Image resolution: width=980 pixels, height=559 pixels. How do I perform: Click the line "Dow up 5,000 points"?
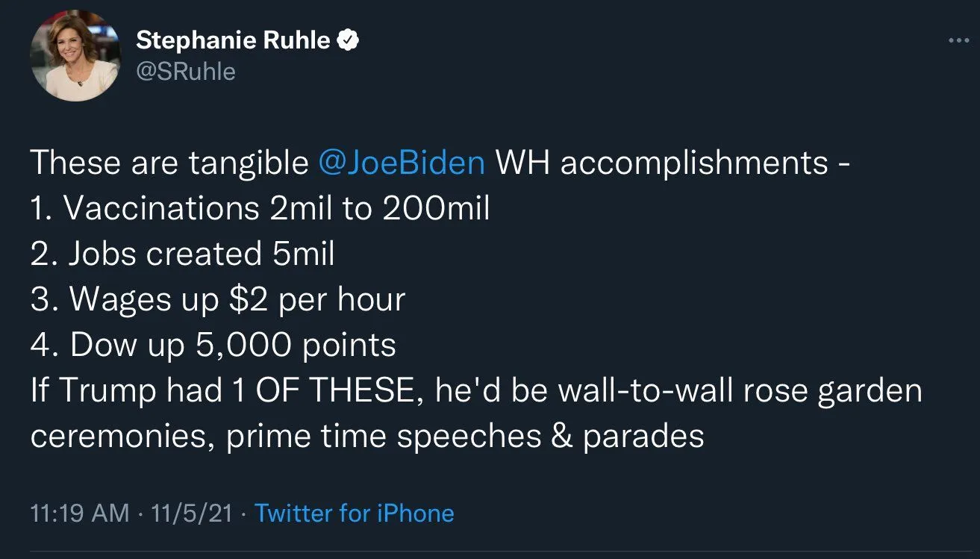232,346
